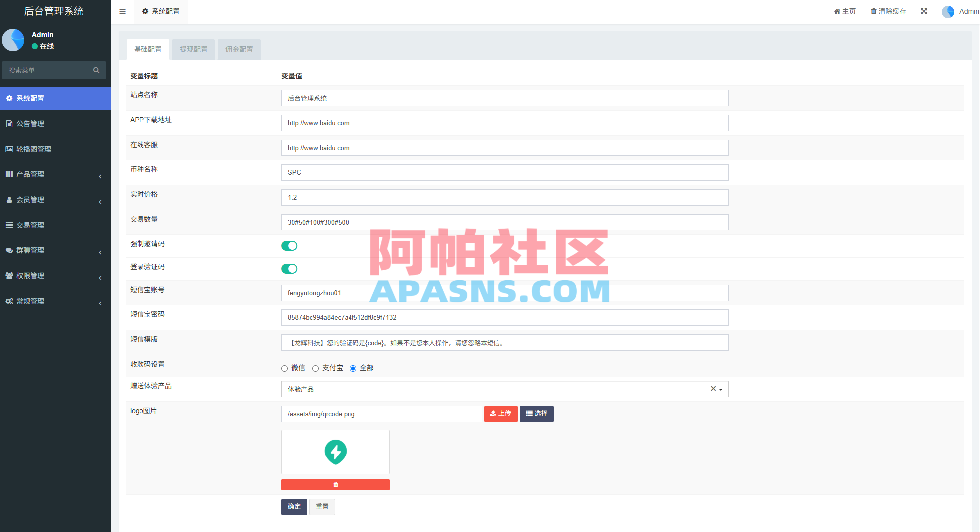Click the search magnifier in the sidebar
The height and width of the screenshot is (532, 980).
point(96,70)
